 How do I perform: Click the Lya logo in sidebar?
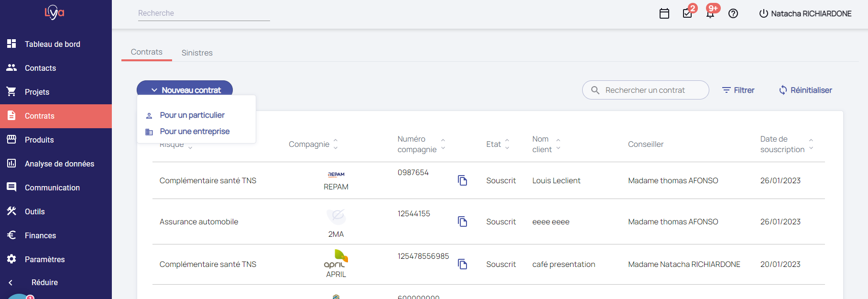[54, 12]
